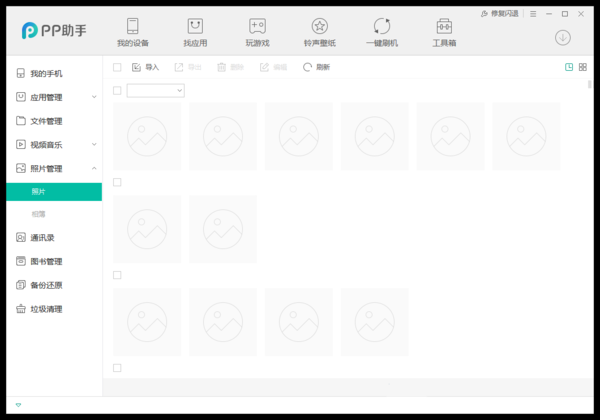
Task: Select the first thumbnail in the four-photo group
Action: pos(147,322)
